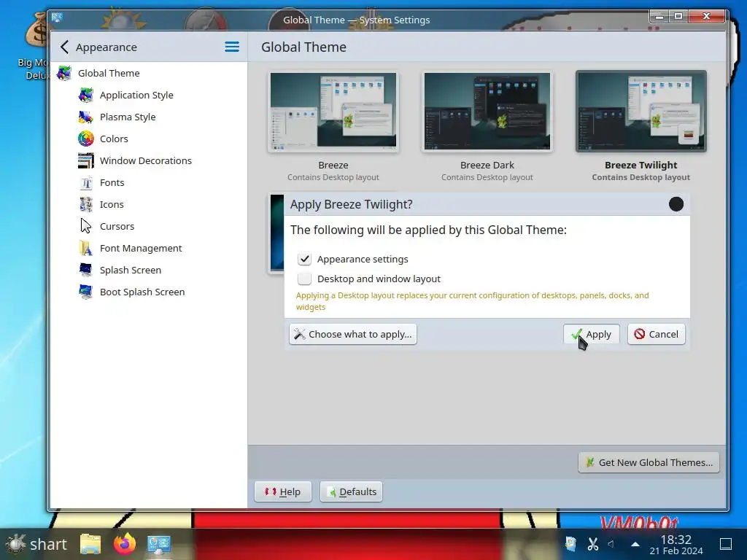747x560 pixels.
Task: Open Boot Splash Screen icon
Action: click(x=86, y=292)
